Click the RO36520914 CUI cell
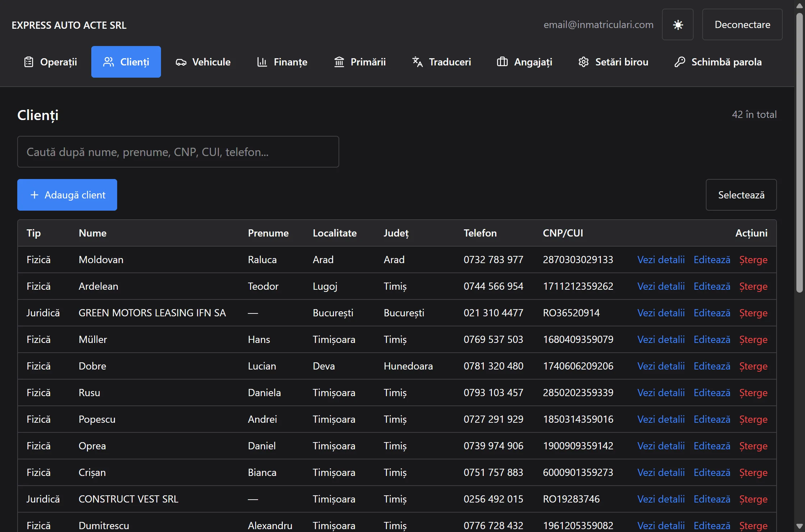 tap(571, 313)
